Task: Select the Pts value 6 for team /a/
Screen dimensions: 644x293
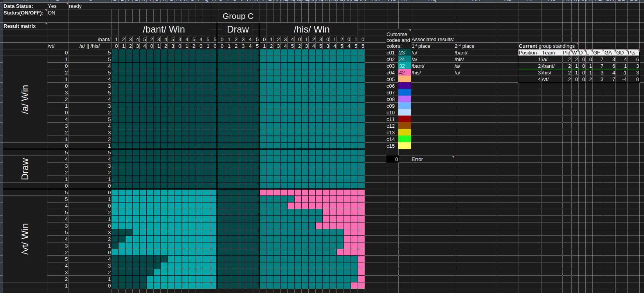Action: coord(634,60)
